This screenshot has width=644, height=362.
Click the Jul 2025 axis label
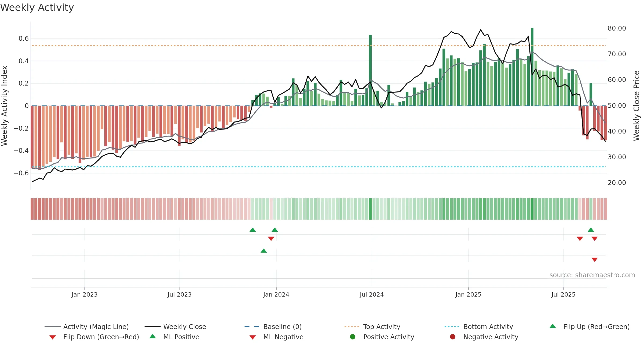[x=563, y=294]
